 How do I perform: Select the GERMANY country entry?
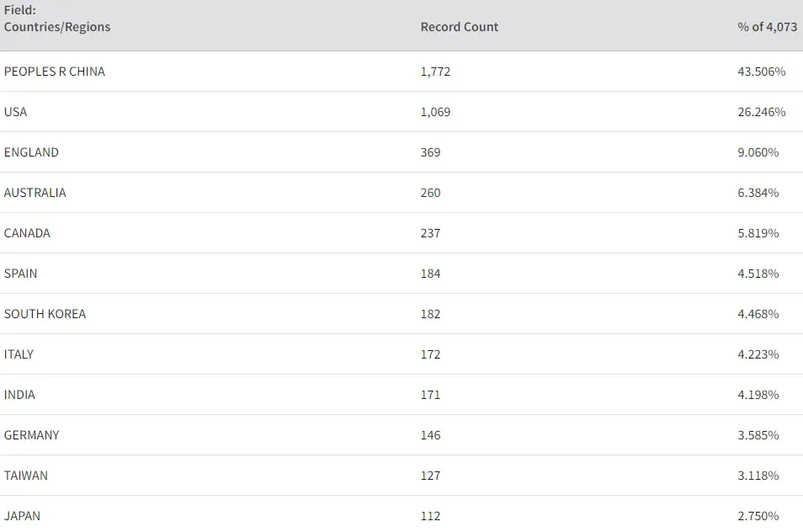[x=32, y=435]
